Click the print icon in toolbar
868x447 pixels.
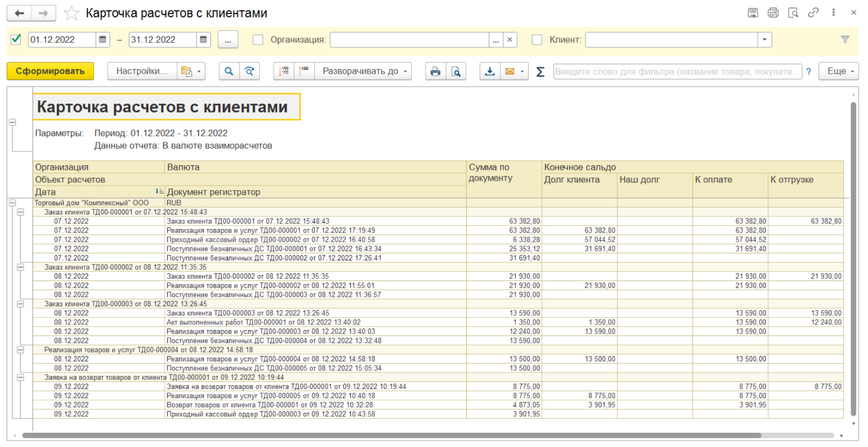435,71
